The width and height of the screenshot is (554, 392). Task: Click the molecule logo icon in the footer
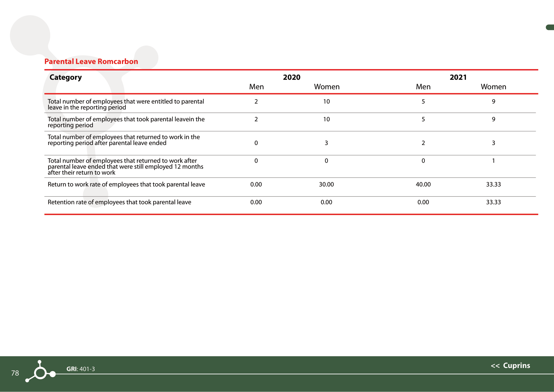(39, 373)
